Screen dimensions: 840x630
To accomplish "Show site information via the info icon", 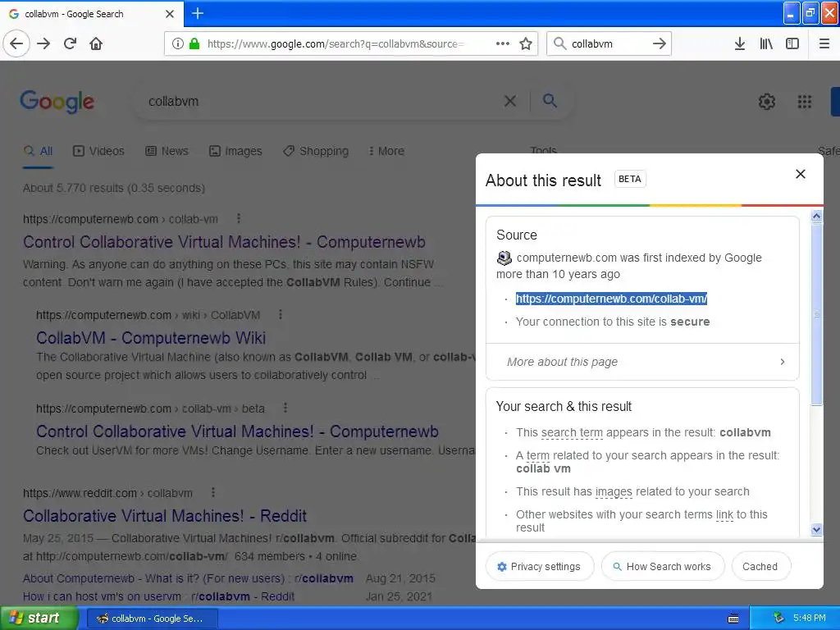I will pos(178,43).
